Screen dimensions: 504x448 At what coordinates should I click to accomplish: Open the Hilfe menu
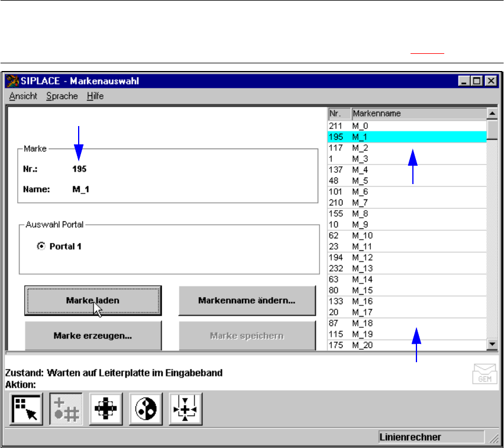[95, 96]
